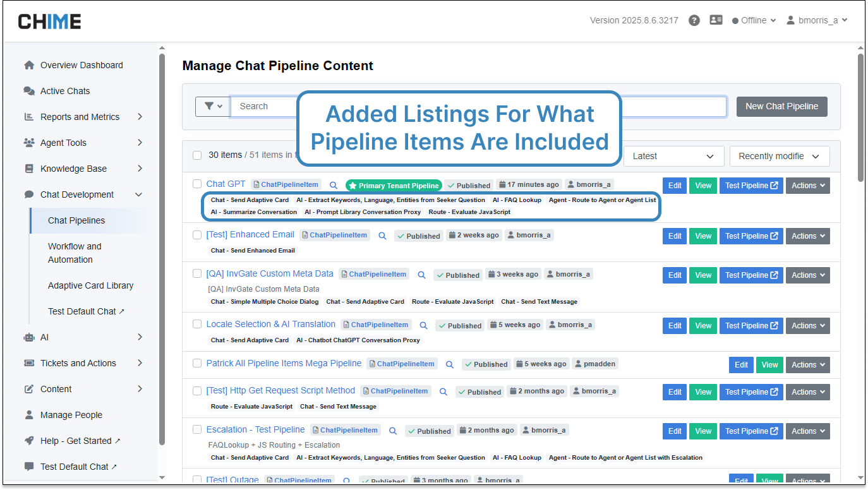Click ChatPipelineItem tag on Escalation - Test Pipeline row
The image size is (868, 490).
(346, 430)
